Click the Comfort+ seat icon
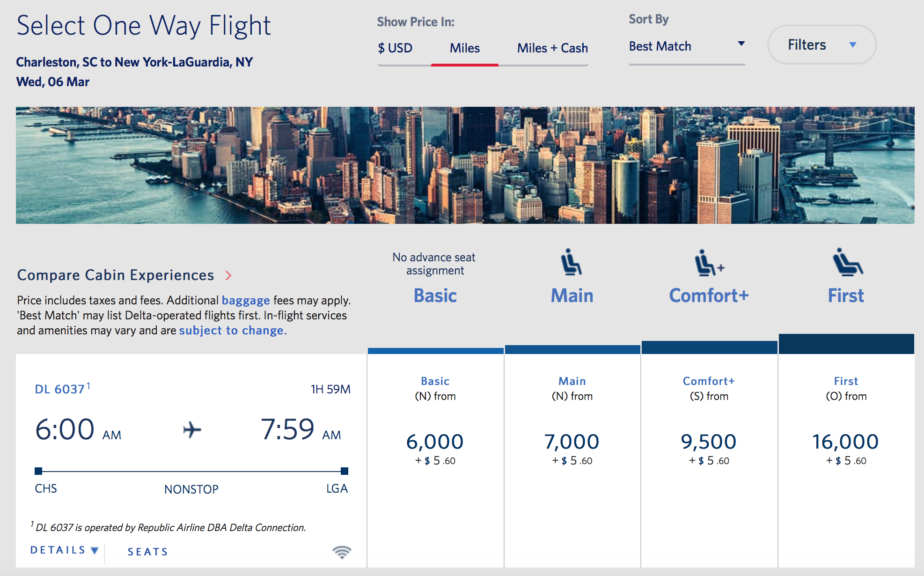 pos(709,262)
